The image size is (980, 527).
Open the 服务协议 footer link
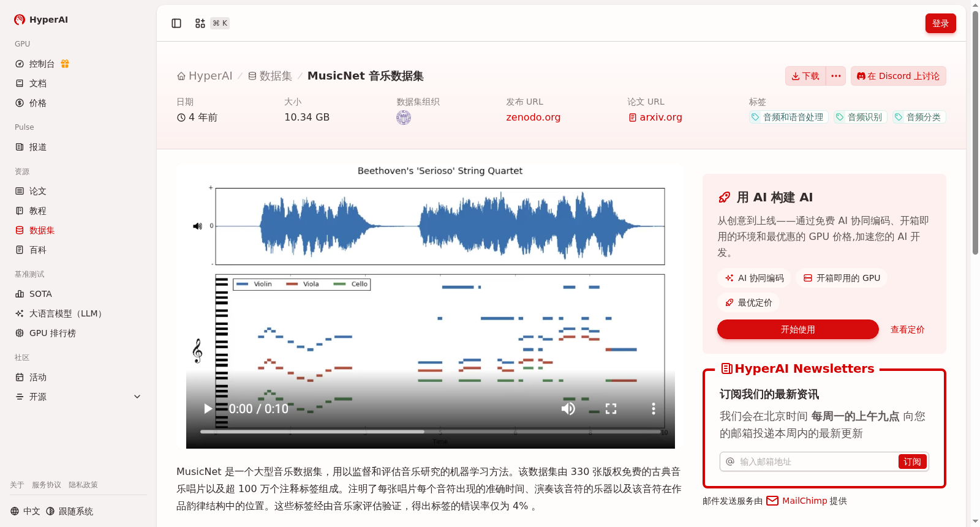(47, 485)
